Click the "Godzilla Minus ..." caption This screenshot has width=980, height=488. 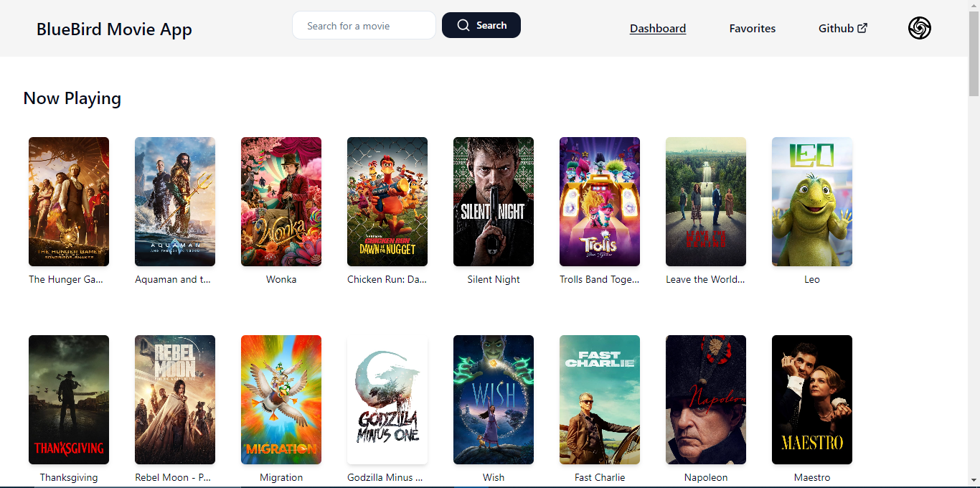click(385, 477)
